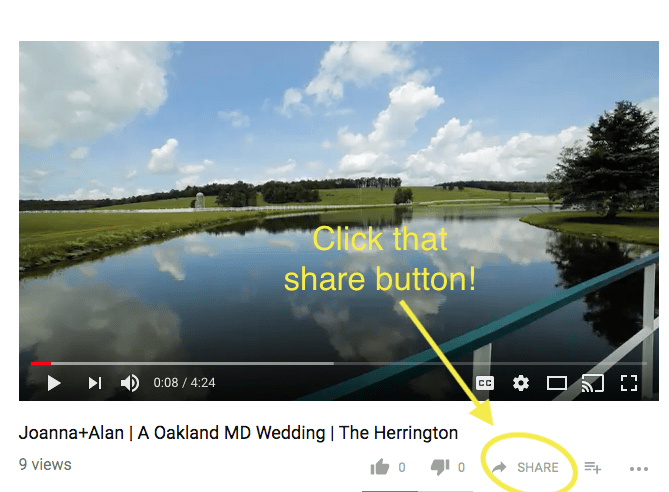Click the 0:08 / 4:24 time display
Viewport: 669px width, 492px height.
(x=184, y=383)
